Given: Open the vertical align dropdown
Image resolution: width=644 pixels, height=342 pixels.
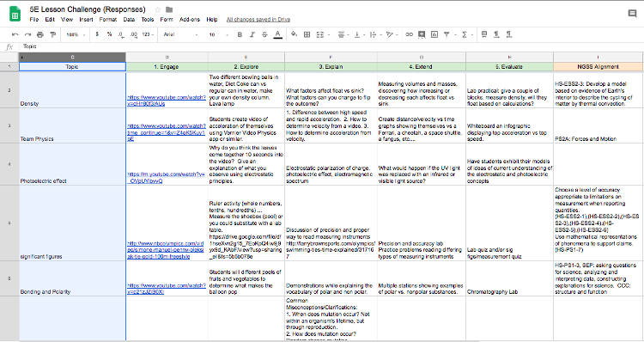Looking at the screenshot, I should coord(359,35).
